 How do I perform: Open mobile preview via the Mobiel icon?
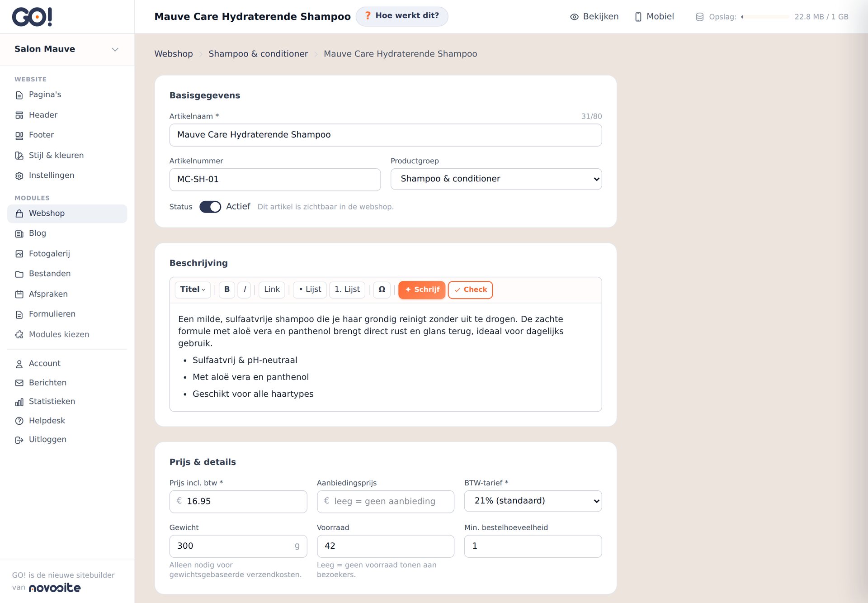click(x=638, y=17)
